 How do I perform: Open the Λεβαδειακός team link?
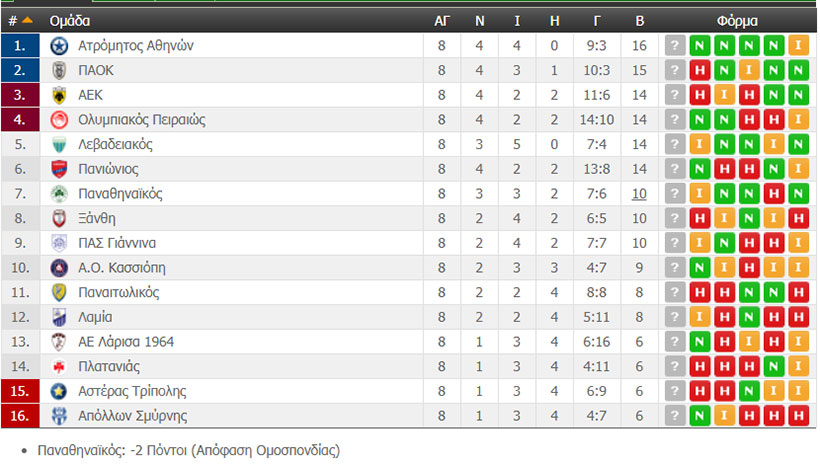116,144
